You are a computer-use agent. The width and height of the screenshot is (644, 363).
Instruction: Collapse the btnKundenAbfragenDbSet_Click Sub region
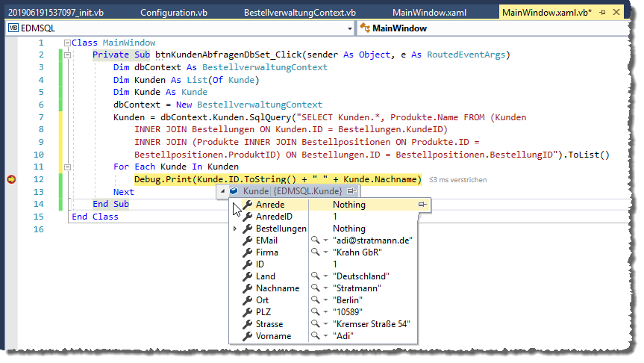68,55
